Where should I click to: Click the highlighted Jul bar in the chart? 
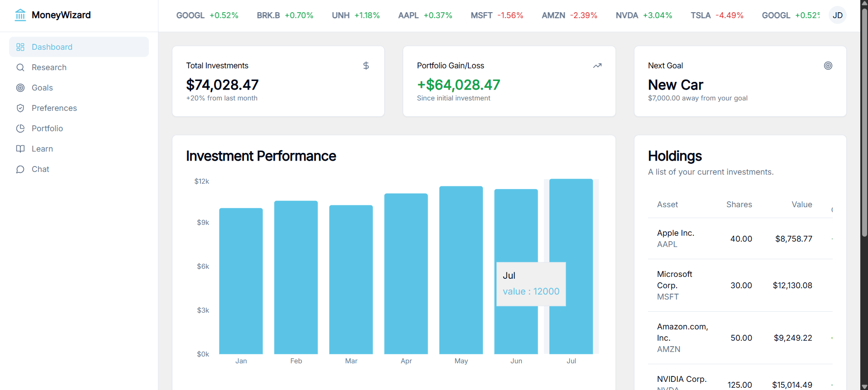(571, 266)
